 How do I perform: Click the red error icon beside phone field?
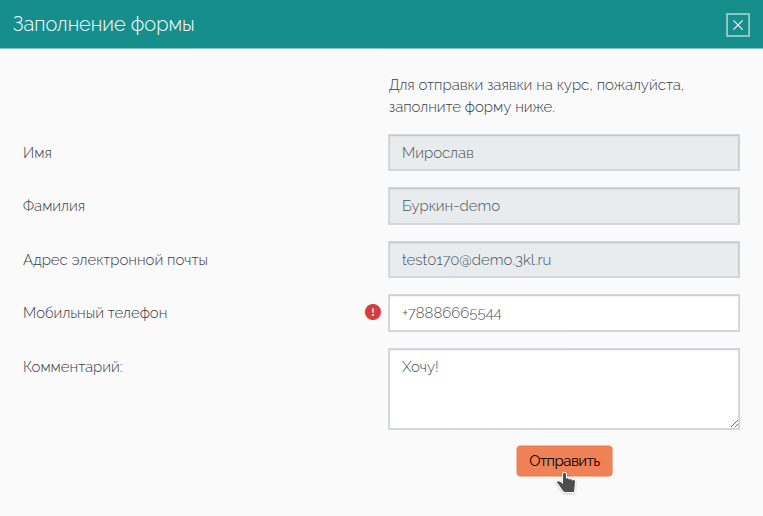click(x=373, y=312)
